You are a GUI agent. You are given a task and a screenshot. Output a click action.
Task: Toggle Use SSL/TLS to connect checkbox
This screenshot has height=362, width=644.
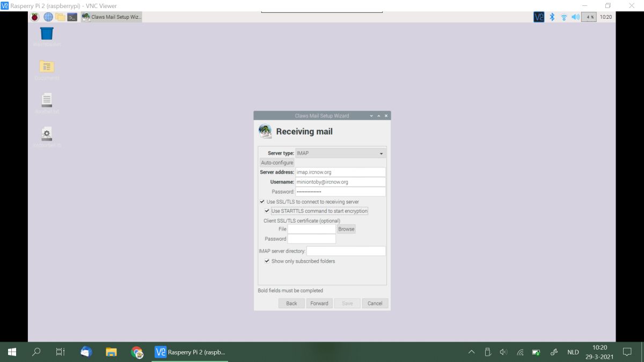262,202
